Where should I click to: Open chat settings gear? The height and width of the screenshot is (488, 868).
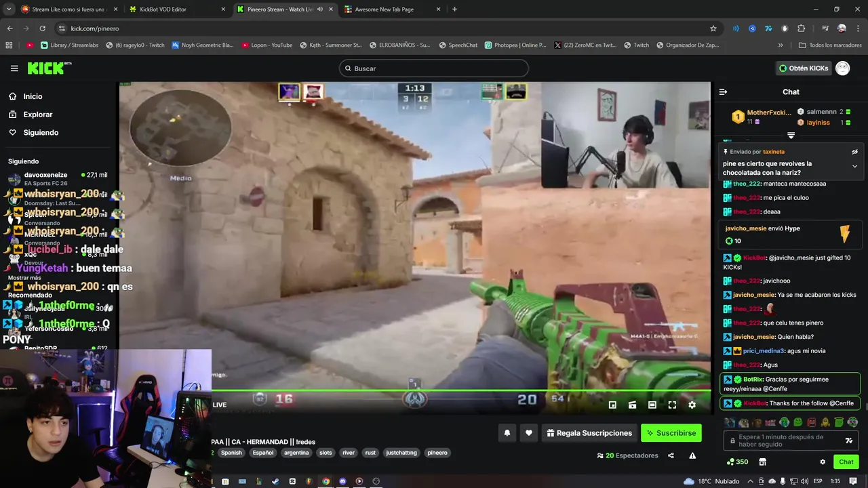tap(823, 462)
